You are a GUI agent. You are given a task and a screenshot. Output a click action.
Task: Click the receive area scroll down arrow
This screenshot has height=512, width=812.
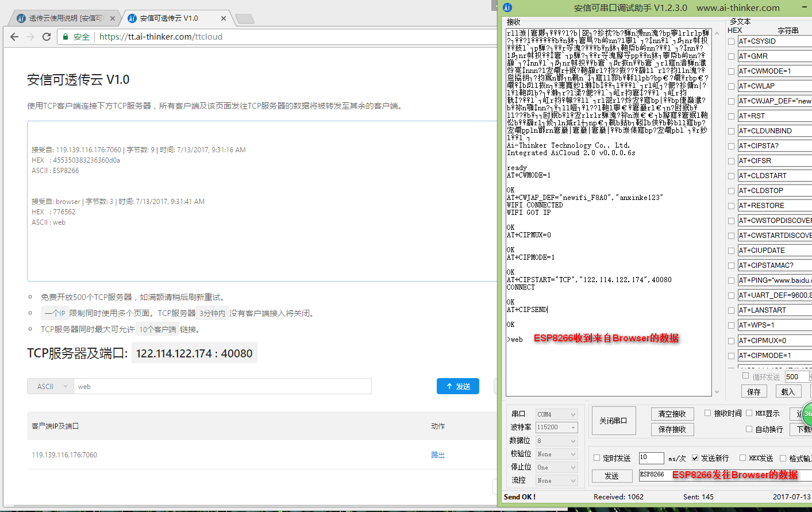coord(717,392)
